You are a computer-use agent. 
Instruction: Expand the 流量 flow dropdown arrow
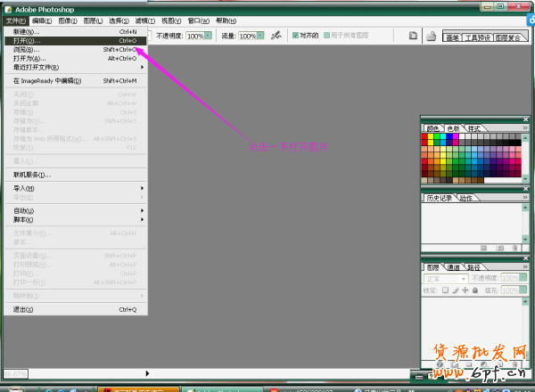coord(261,36)
